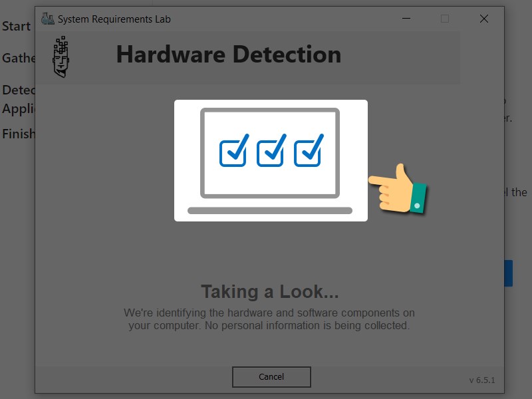This screenshot has height=399, width=532.
Task: Click the version v 6.5.1 label
Action: tap(481, 380)
